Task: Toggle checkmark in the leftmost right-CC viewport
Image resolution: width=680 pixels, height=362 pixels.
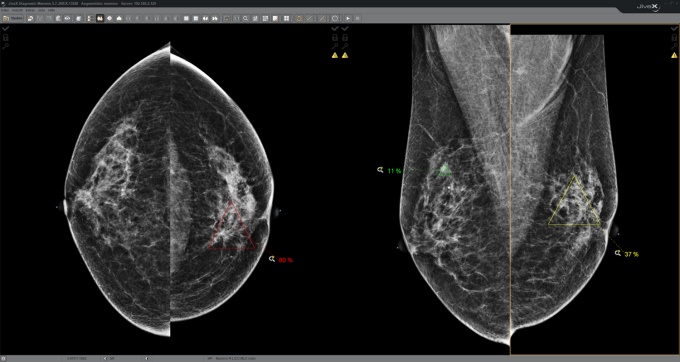Action: pos(6,29)
